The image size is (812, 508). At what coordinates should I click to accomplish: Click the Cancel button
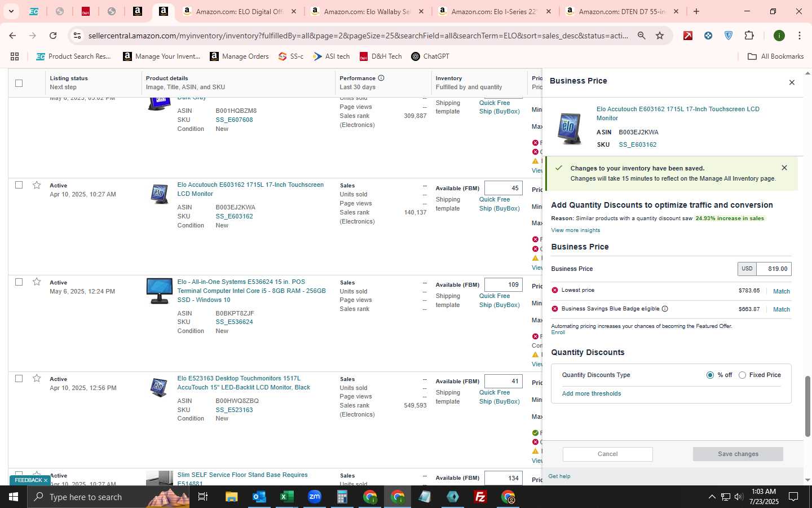click(x=607, y=454)
